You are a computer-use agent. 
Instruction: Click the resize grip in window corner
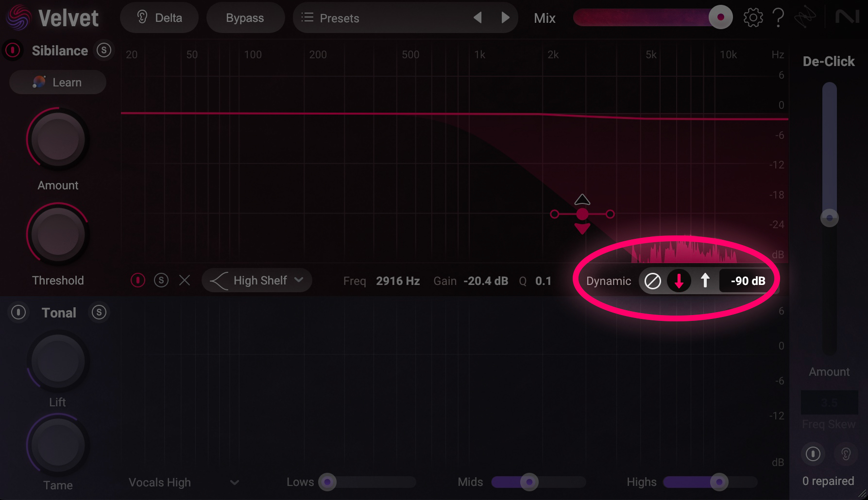tap(862, 494)
